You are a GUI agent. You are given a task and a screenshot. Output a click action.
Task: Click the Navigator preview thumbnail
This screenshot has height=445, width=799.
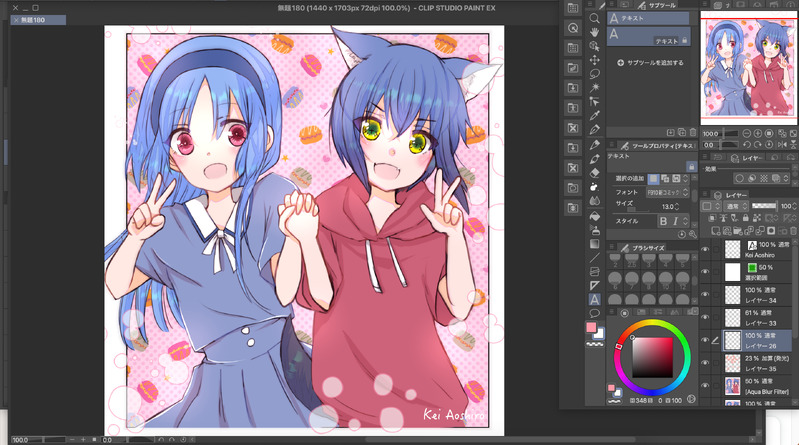click(x=748, y=67)
